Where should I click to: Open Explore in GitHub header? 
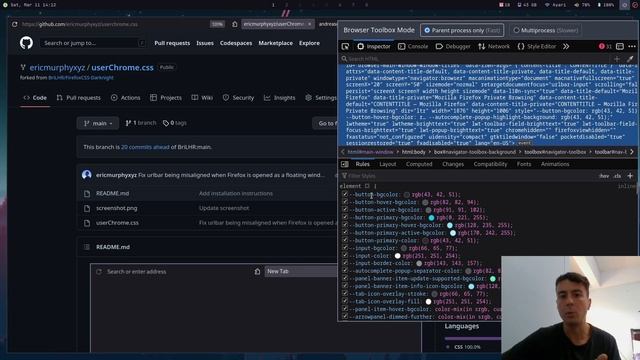pos(309,43)
